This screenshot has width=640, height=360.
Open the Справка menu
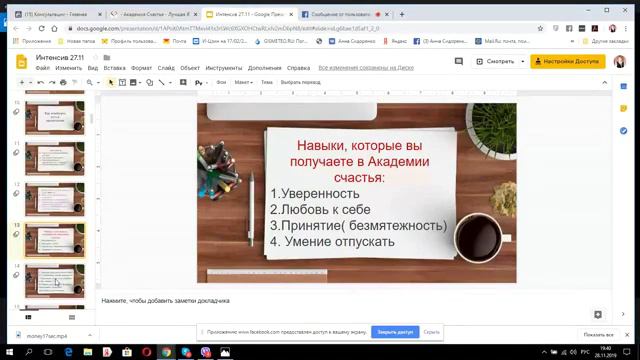tap(298, 68)
